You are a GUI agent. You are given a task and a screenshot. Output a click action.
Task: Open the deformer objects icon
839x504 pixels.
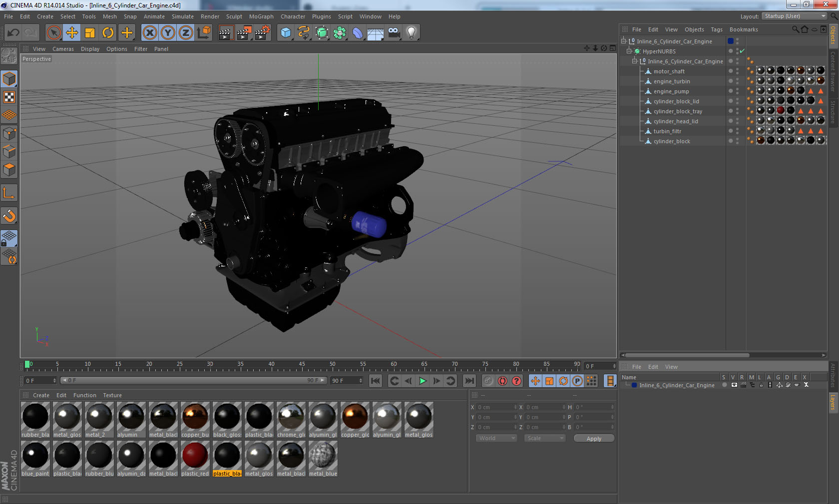tap(358, 33)
